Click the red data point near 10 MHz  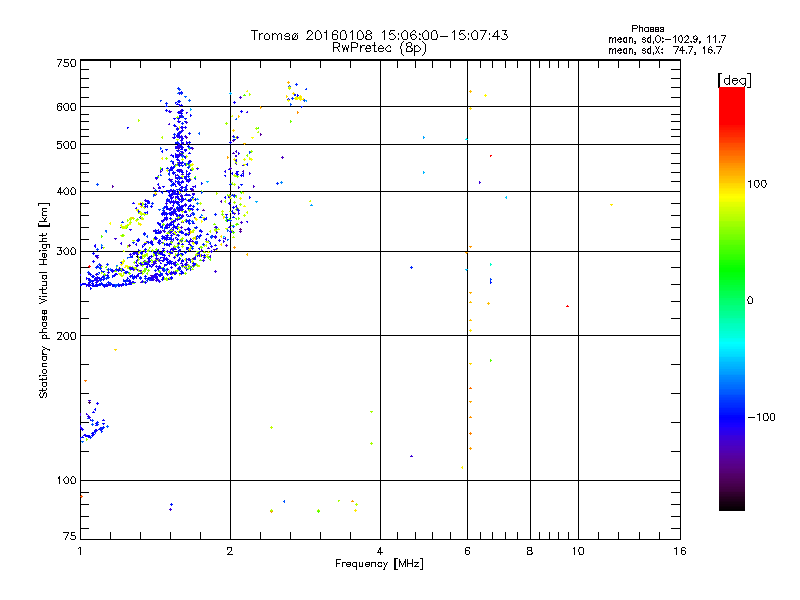(567, 306)
